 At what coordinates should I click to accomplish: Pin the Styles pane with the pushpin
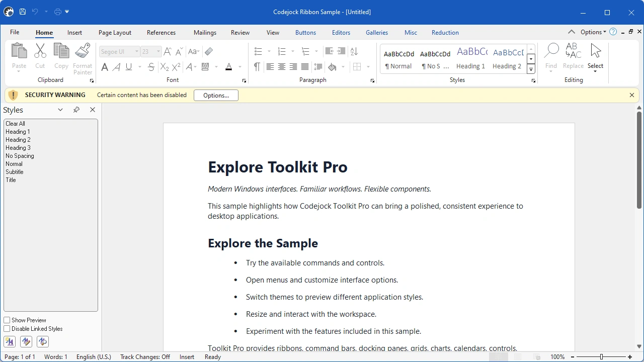coord(76,110)
